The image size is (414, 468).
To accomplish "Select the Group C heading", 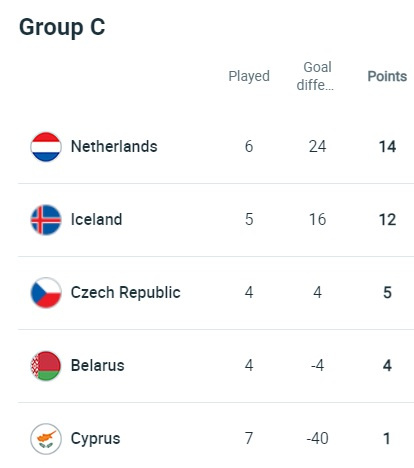I will tap(62, 27).
